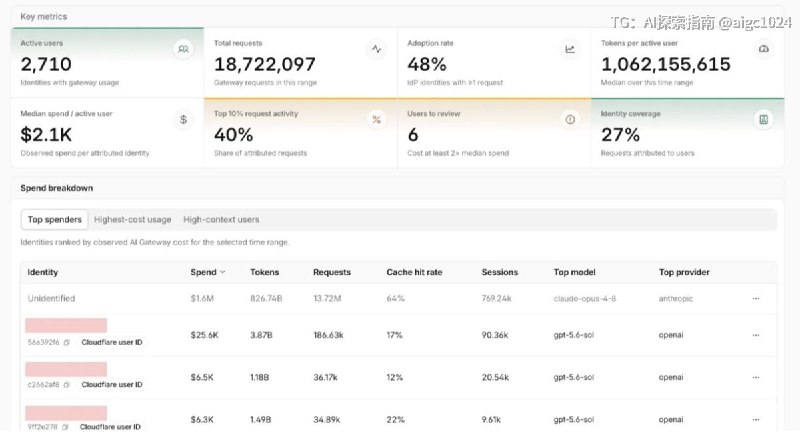800x435 pixels.
Task: Click the Requests column header
Action: pos(332,272)
